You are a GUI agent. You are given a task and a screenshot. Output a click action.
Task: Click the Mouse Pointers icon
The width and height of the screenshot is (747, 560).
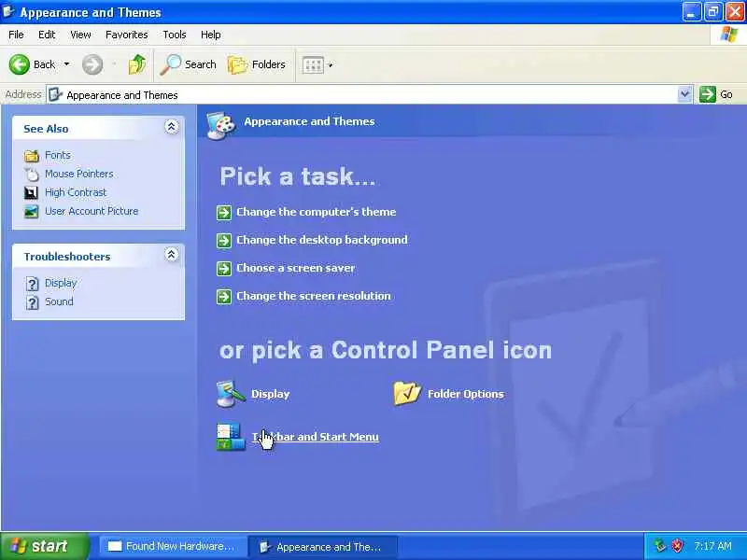tap(32, 175)
